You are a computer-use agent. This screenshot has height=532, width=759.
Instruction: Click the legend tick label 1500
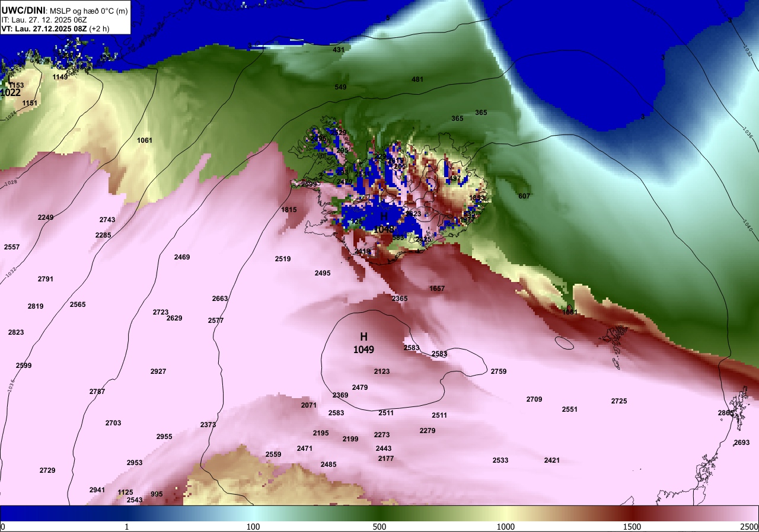[x=632, y=527]
